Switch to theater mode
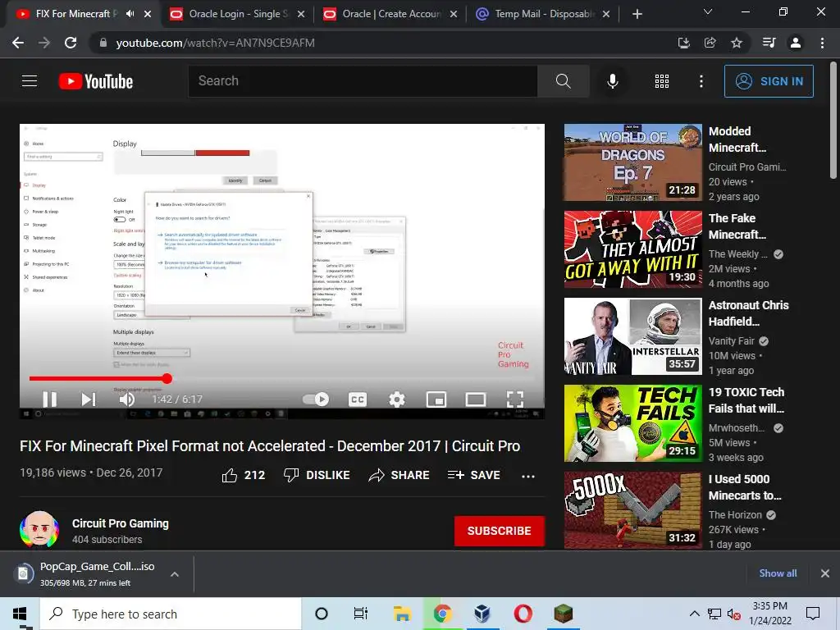Image resolution: width=840 pixels, height=630 pixels. coord(475,399)
